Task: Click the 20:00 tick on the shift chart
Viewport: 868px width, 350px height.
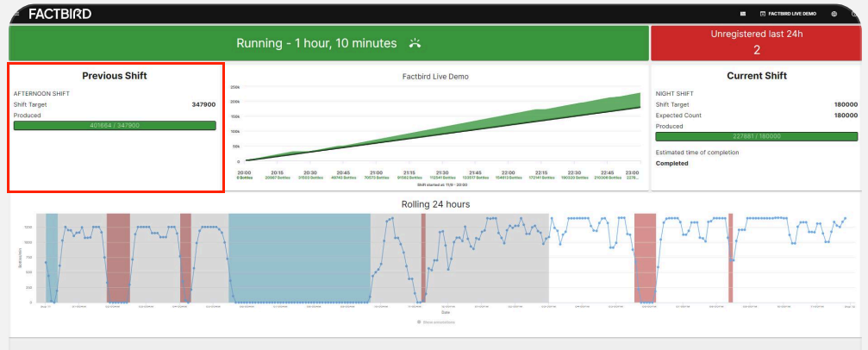Action: coord(244,172)
